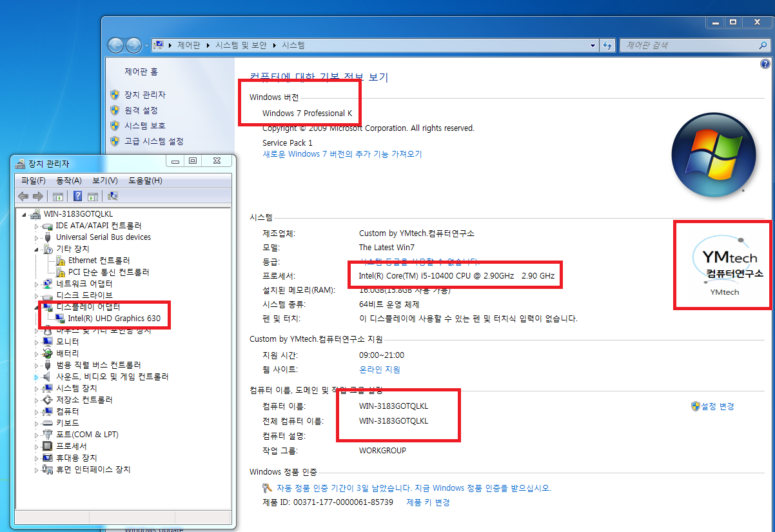Click the warning icon beside PCI 단순 통신 컨트롤러
775x532 pixels.
coord(61,272)
